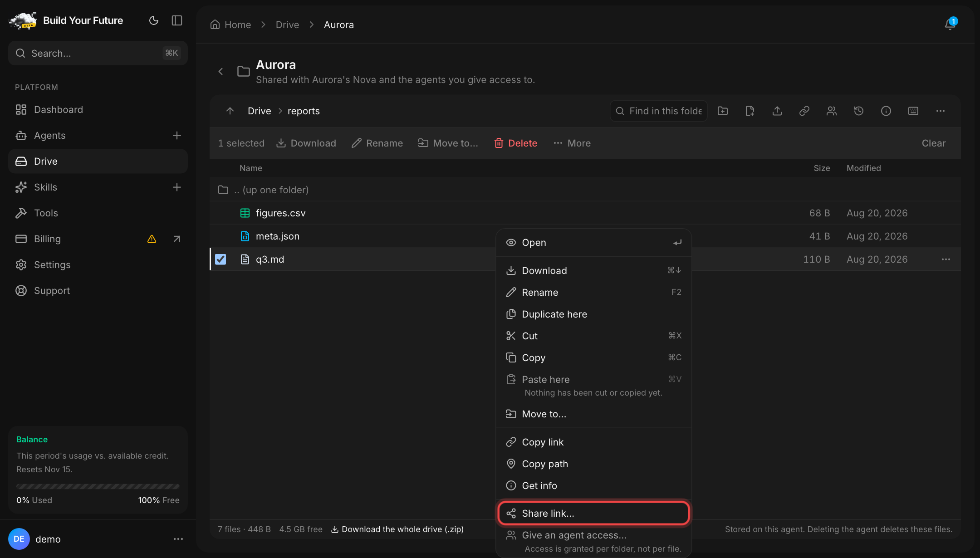Open the folder toolbar overflow menu

click(941, 111)
